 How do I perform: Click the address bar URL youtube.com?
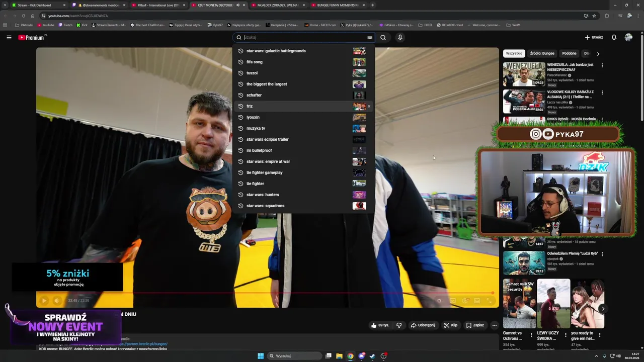tap(78, 16)
